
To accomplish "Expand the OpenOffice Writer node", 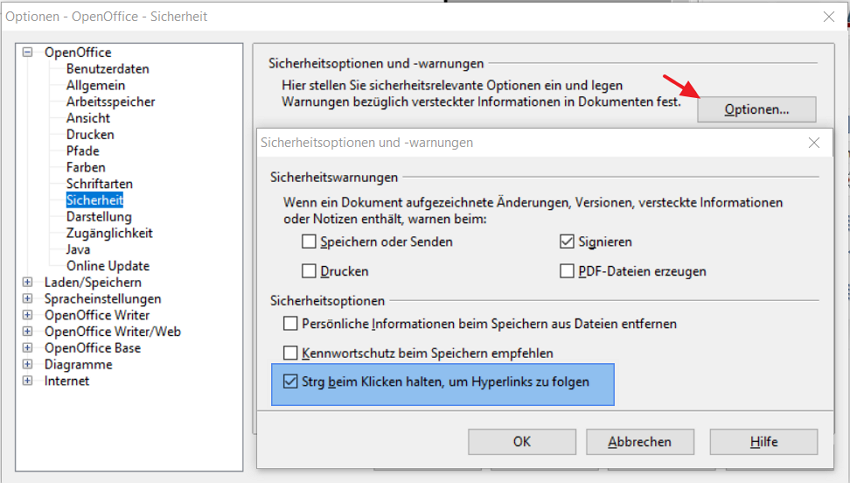I will pos(28,315).
